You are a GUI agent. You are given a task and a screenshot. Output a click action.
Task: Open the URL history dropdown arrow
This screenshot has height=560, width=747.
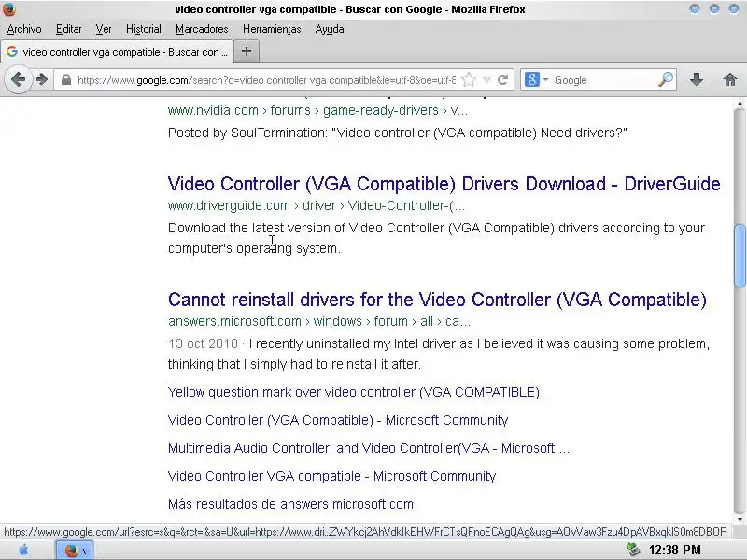point(486,79)
